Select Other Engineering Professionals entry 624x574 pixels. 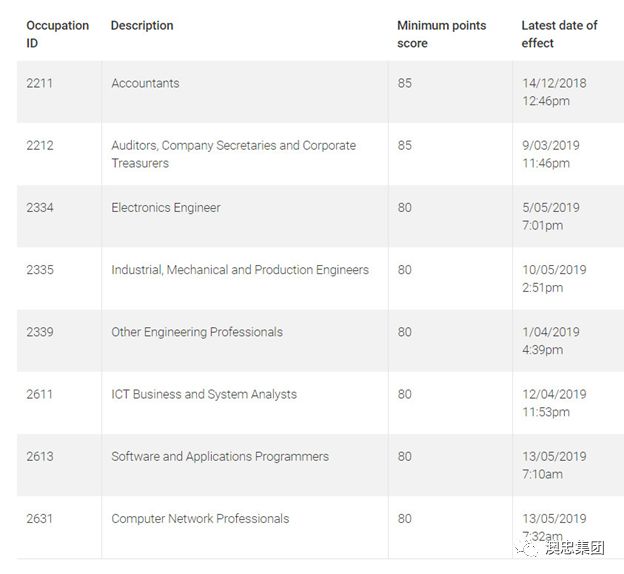pyautogui.click(x=197, y=332)
